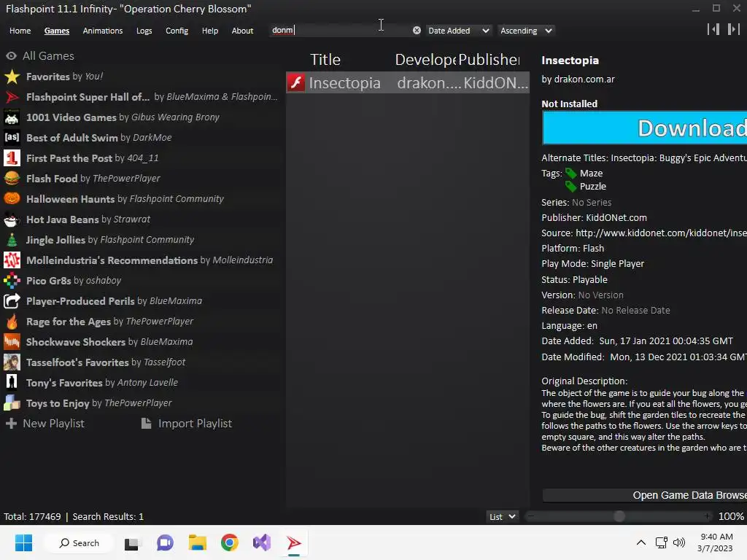The width and height of the screenshot is (747, 560).
Task: Click the Halloween Haunts pumpkin icon
Action: (x=12, y=199)
